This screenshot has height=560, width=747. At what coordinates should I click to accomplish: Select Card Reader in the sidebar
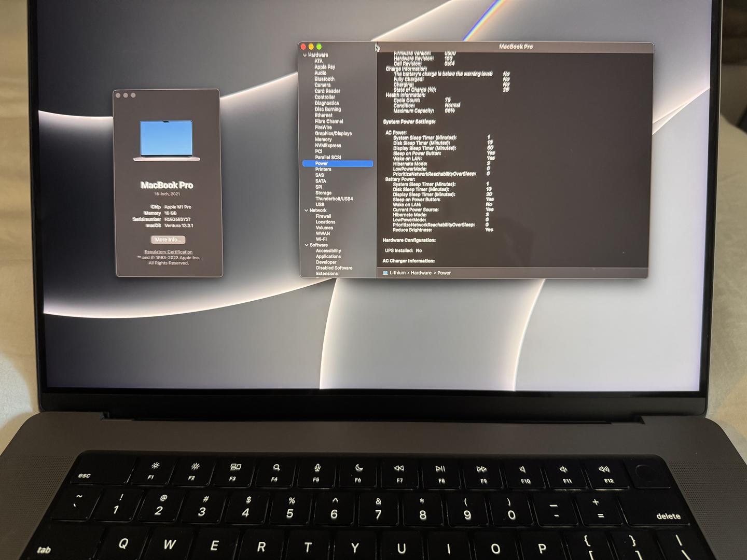(327, 91)
